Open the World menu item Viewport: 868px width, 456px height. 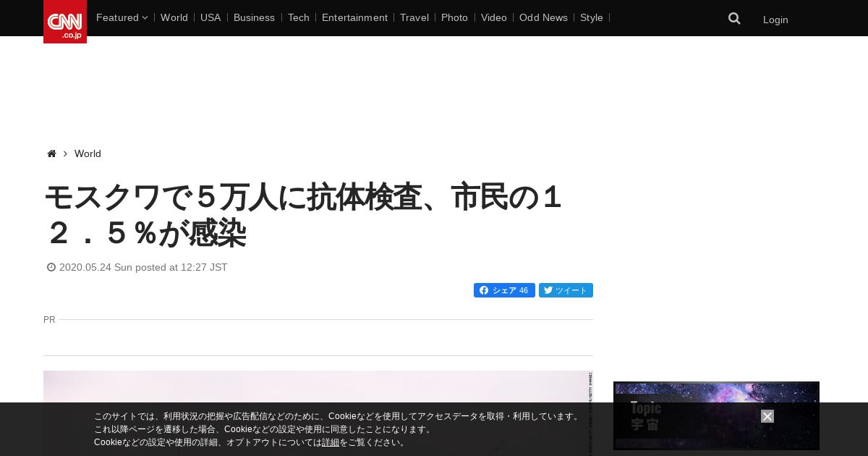click(174, 17)
